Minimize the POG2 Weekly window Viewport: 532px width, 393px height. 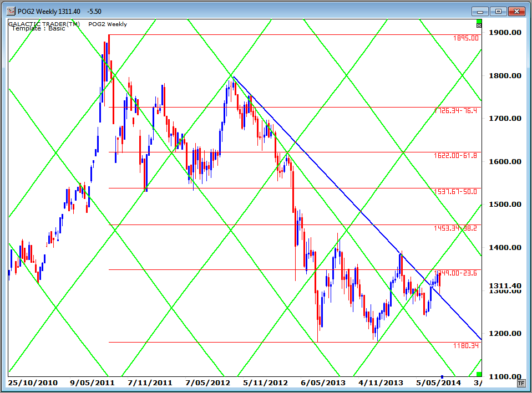pyautogui.click(x=480, y=11)
